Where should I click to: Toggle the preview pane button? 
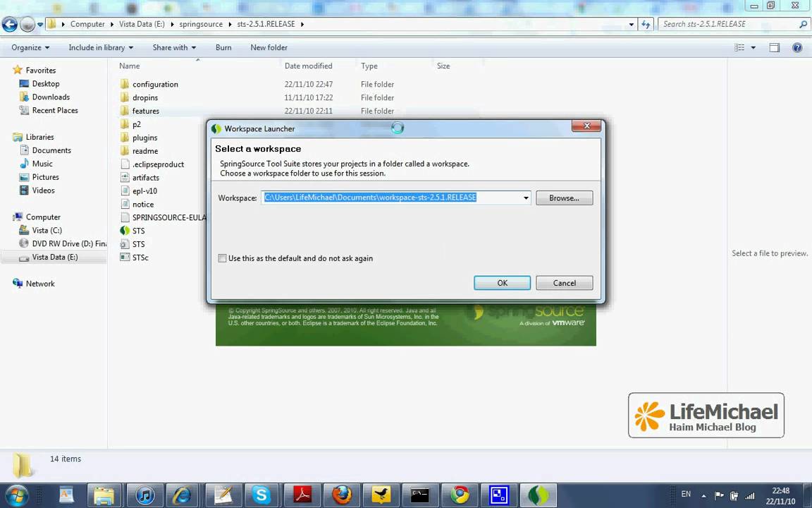[x=774, y=48]
